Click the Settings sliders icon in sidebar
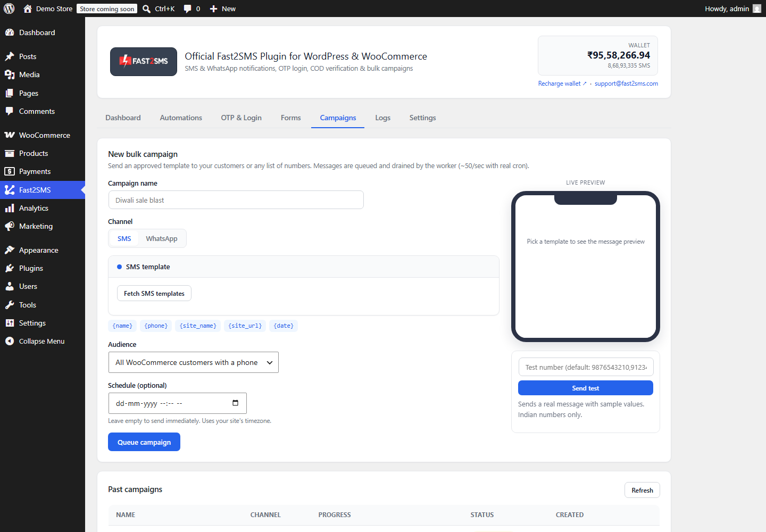The width and height of the screenshot is (766, 532). point(10,323)
